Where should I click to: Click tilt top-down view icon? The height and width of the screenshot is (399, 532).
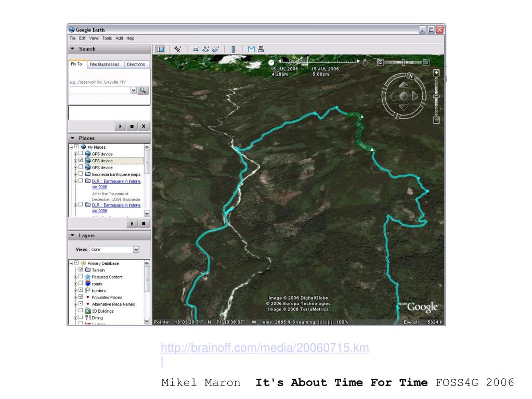pos(380,62)
